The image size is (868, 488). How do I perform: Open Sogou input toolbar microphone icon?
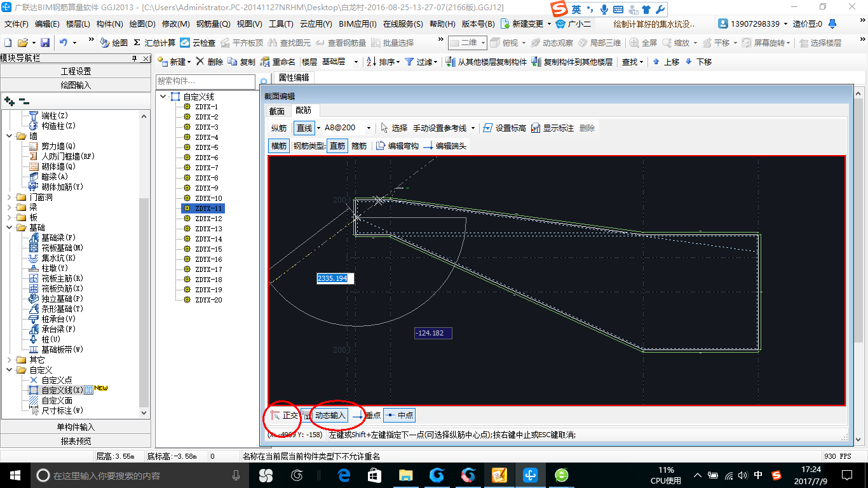point(604,9)
